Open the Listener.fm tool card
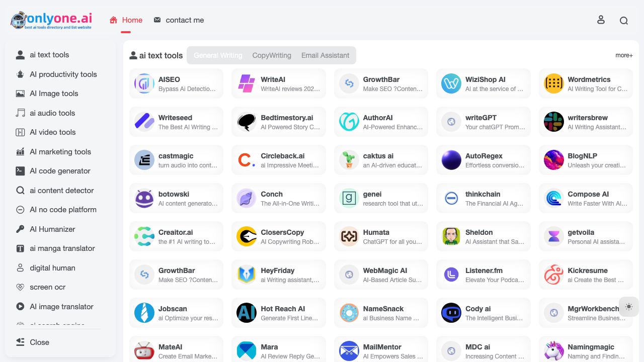 tap(484, 275)
